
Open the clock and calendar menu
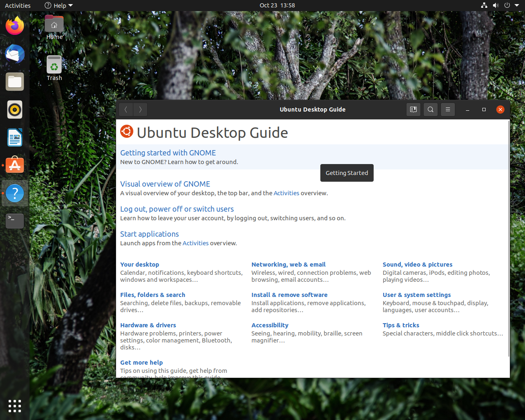click(277, 5)
